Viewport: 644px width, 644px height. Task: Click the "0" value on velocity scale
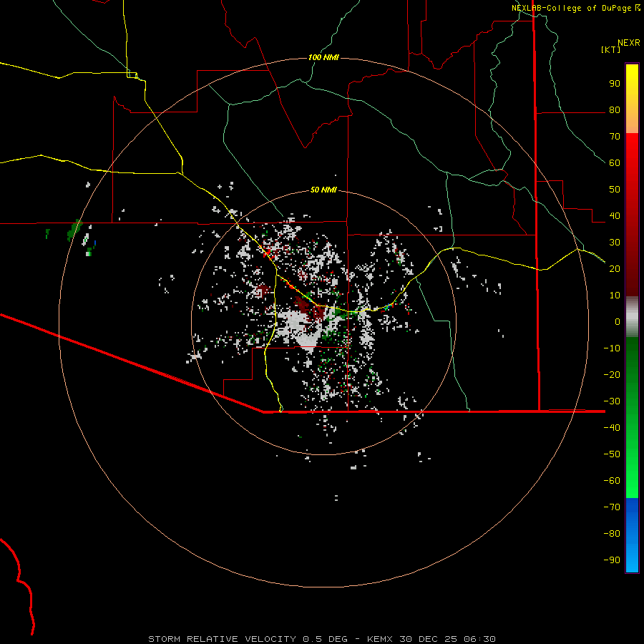point(618,322)
